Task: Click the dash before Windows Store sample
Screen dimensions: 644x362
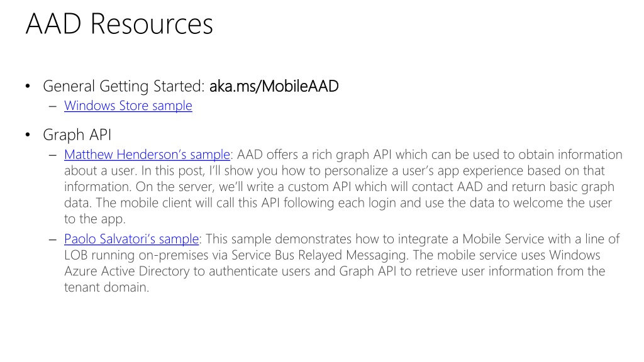Action: click(x=52, y=106)
